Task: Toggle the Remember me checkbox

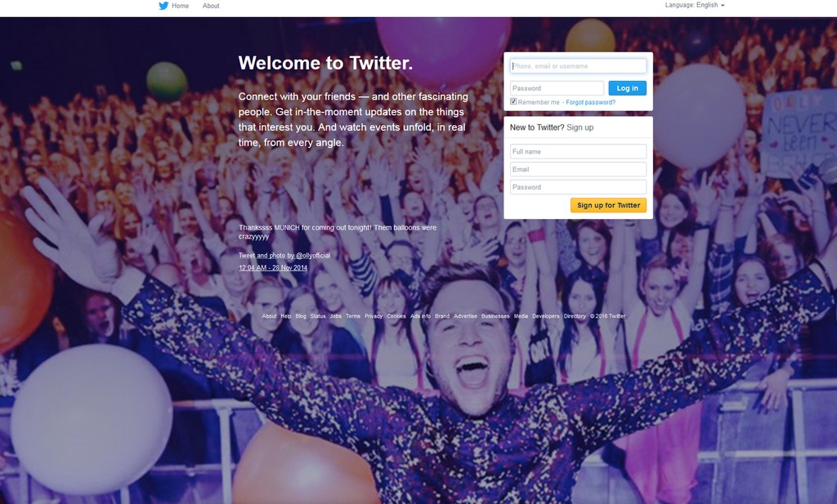Action: point(513,102)
